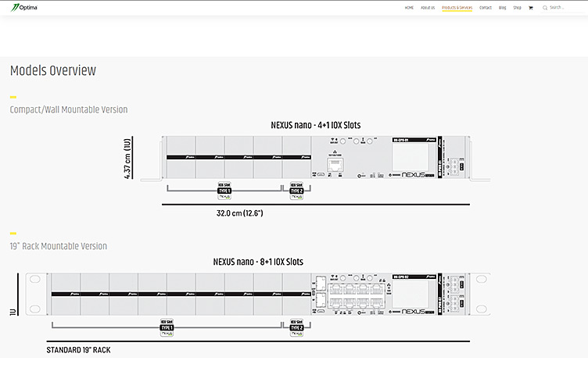Image resolution: width=588 pixels, height=375 pixels.
Task: Focus the Search input field
Action: (x=565, y=8)
